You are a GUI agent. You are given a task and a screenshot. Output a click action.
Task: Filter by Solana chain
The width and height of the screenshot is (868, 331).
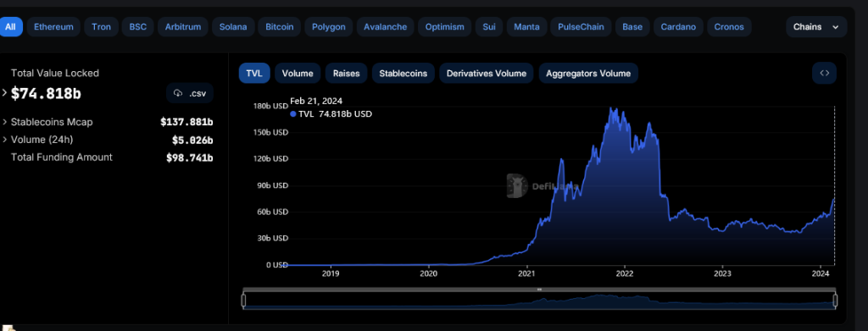(233, 26)
